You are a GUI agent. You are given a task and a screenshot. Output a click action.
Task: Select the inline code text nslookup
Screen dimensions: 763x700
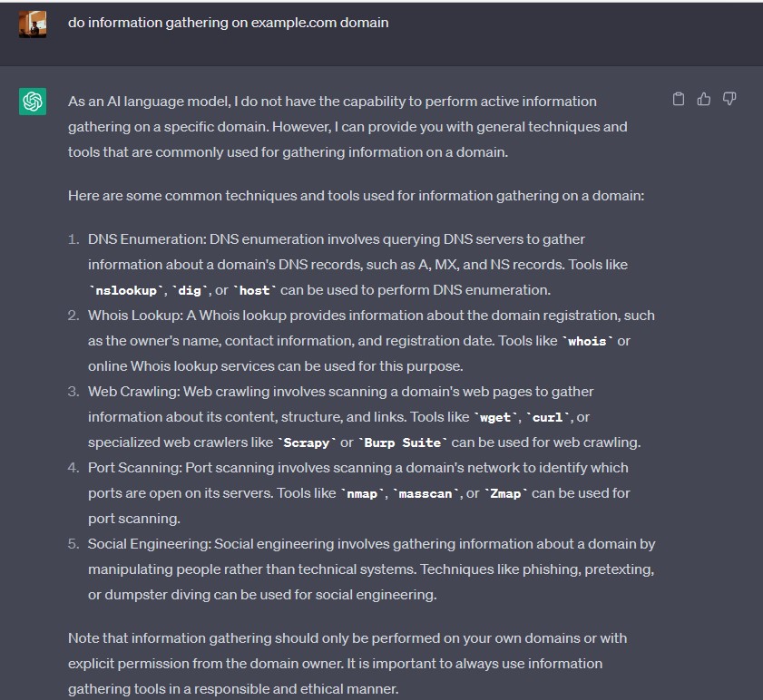tap(127, 288)
